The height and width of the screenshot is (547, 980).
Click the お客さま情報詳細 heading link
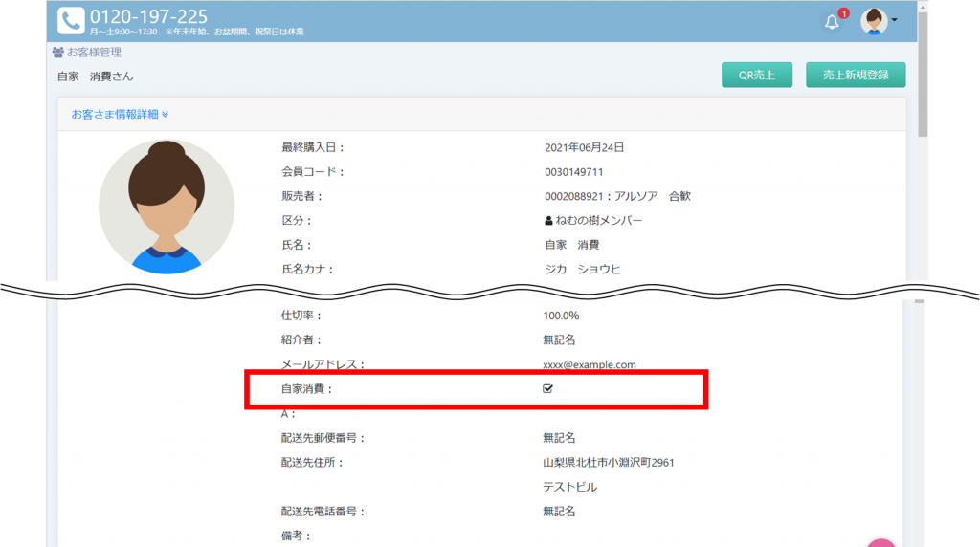tap(115, 115)
